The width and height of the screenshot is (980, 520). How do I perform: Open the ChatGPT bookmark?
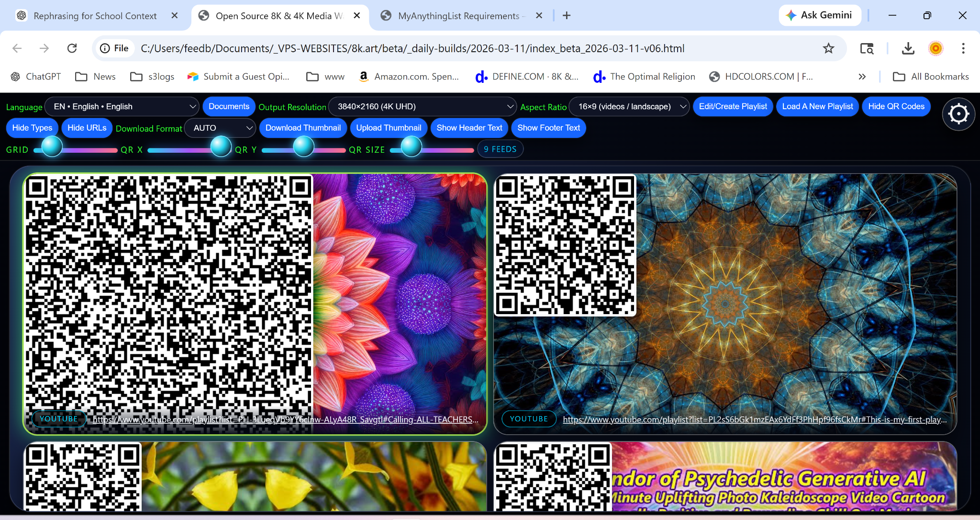coord(36,77)
